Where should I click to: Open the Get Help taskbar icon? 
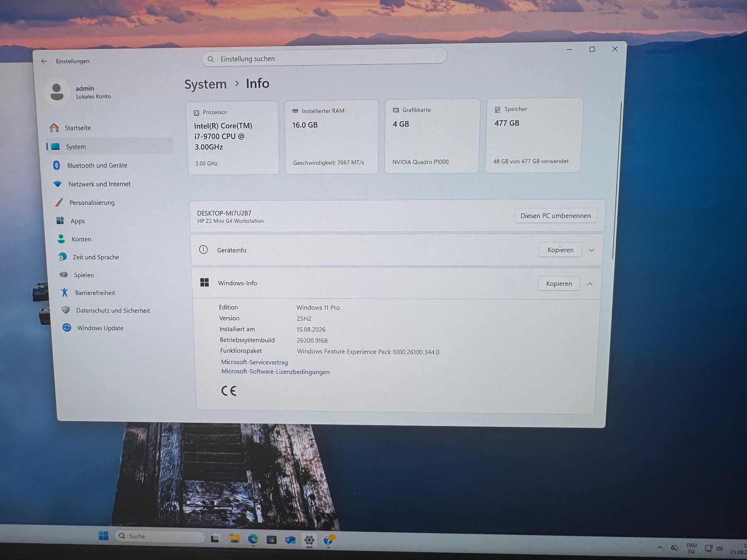click(x=328, y=540)
